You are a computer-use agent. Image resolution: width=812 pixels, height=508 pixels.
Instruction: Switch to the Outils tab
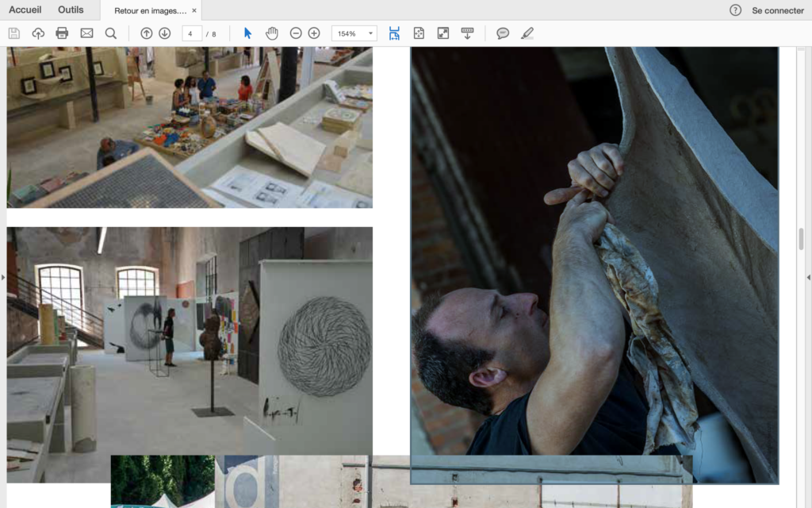click(71, 10)
